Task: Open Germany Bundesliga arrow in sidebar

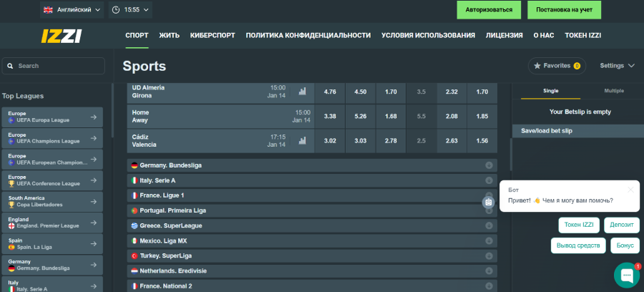Action: coord(94,265)
